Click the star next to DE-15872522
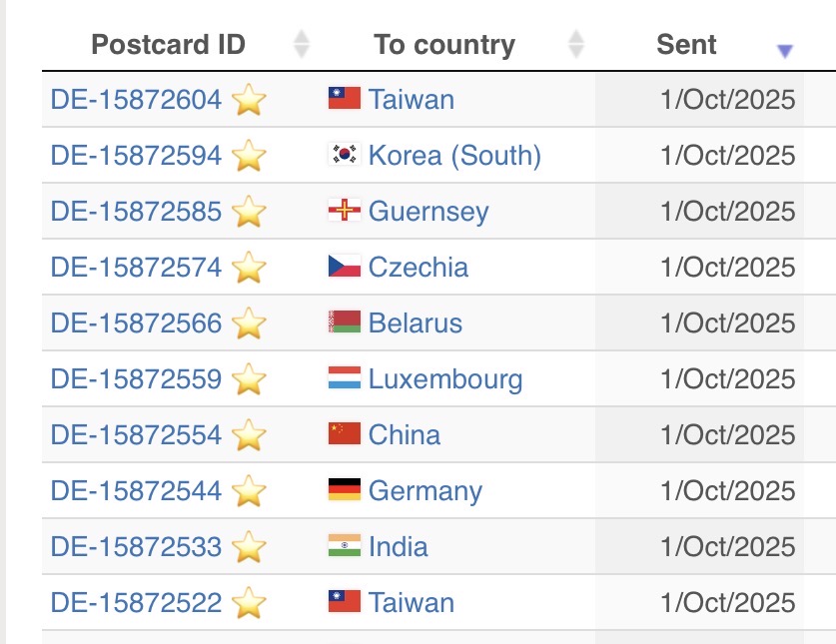The width and height of the screenshot is (836, 644). [x=249, y=603]
